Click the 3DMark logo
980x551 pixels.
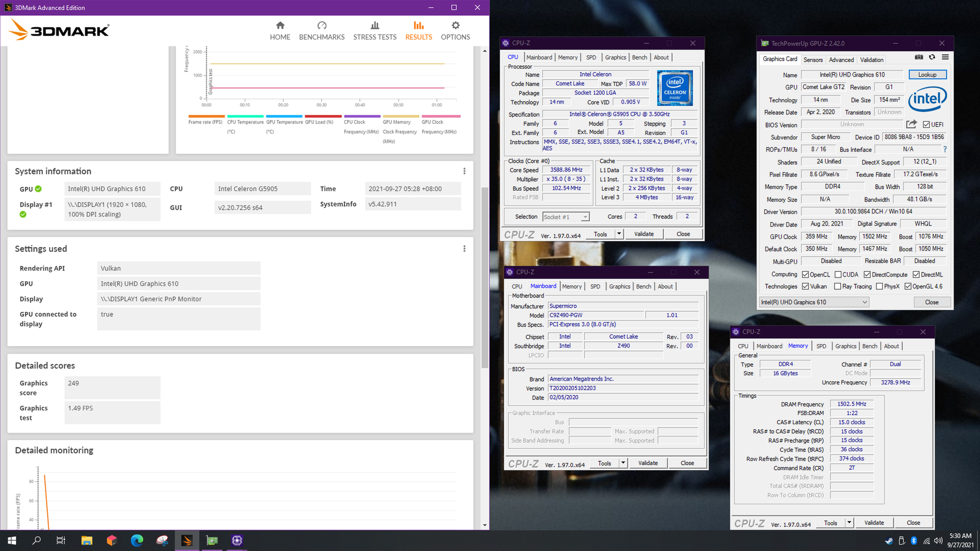[x=59, y=30]
